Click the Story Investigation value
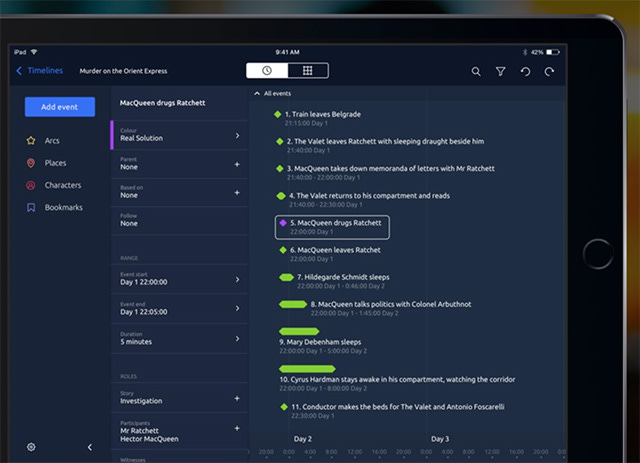The width and height of the screenshot is (640, 463). (x=141, y=401)
